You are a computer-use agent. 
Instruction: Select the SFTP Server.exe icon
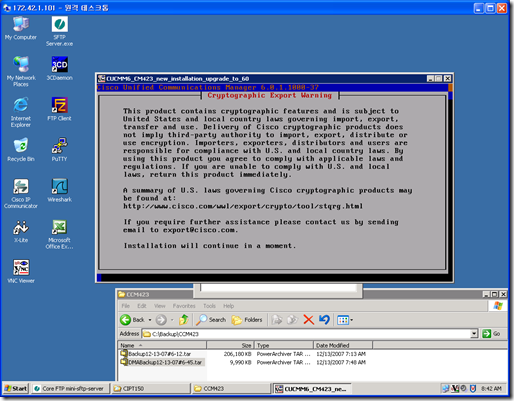59,31
